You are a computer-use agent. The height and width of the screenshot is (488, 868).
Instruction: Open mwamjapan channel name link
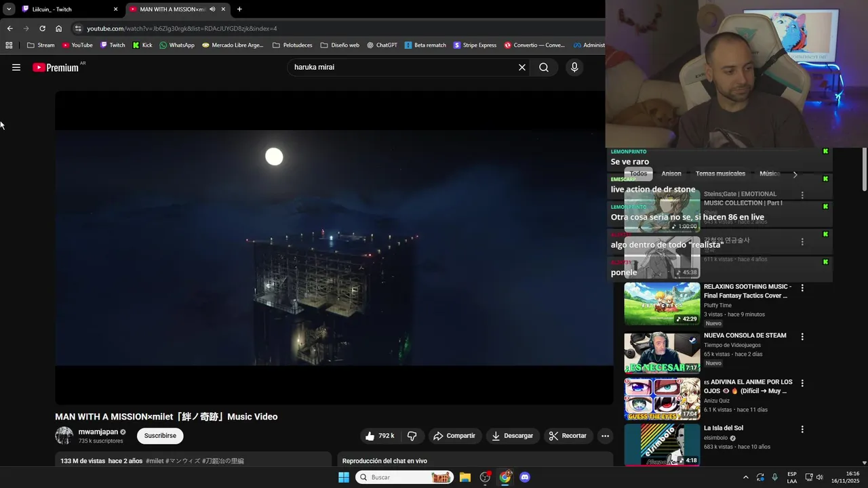98,432
